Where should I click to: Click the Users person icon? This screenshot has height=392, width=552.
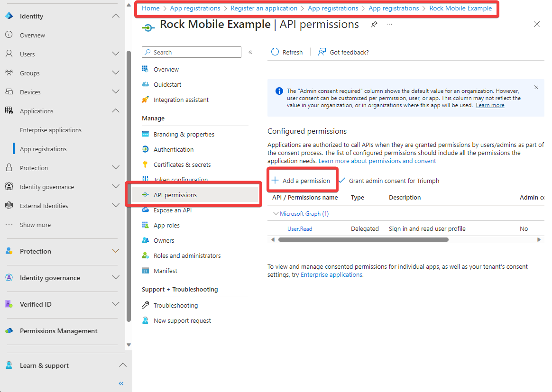pyautogui.click(x=9, y=54)
